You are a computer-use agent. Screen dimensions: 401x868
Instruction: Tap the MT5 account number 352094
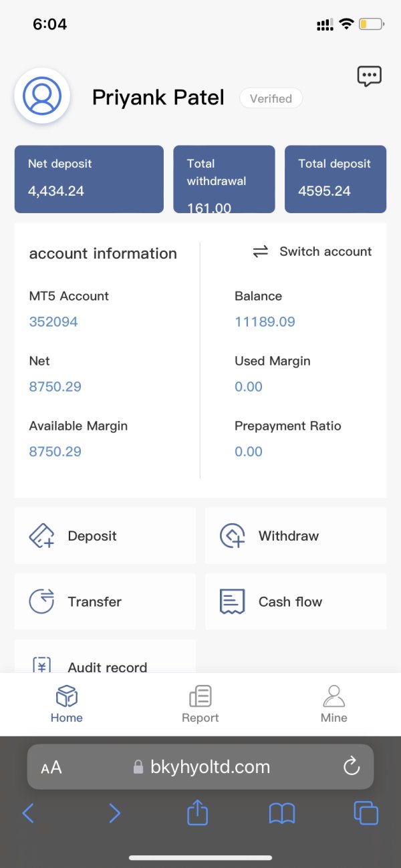click(53, 321)
